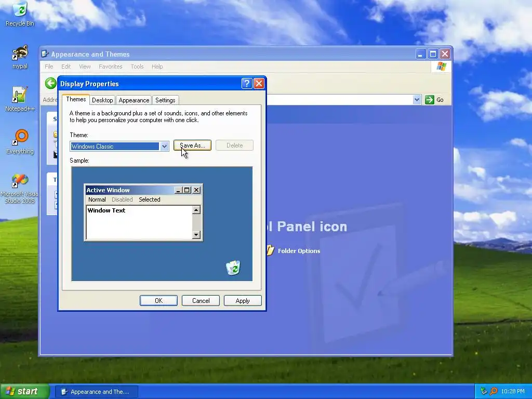Image resolution: width=532 pixels, height=399 pixels.
Task: Click OK in Display Properties
Action: coord(158,301)
